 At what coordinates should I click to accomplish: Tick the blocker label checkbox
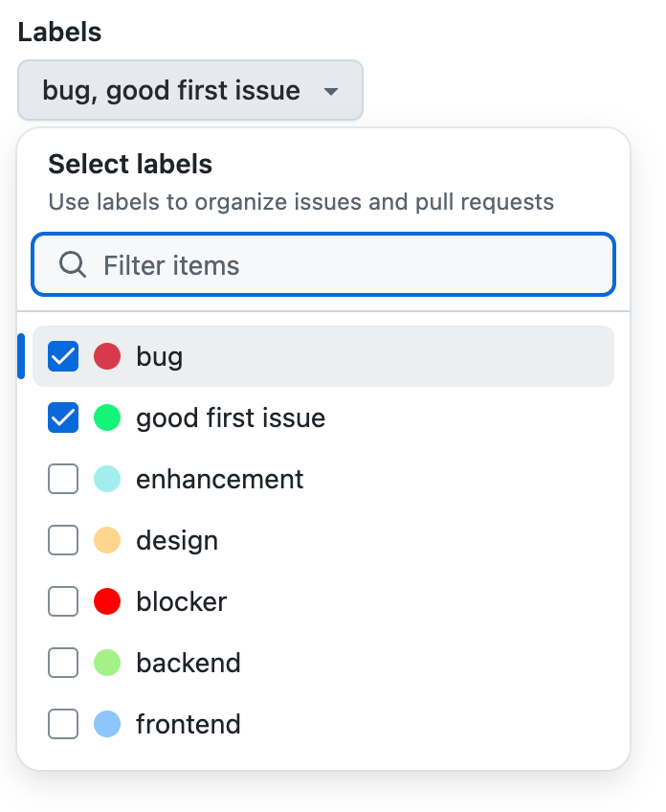click(x=63, y=601)
